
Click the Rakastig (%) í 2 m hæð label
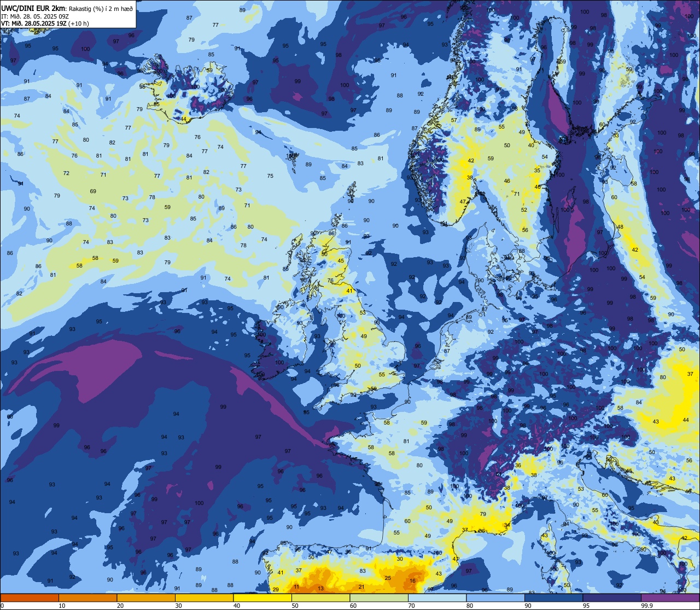pos(100,8)
